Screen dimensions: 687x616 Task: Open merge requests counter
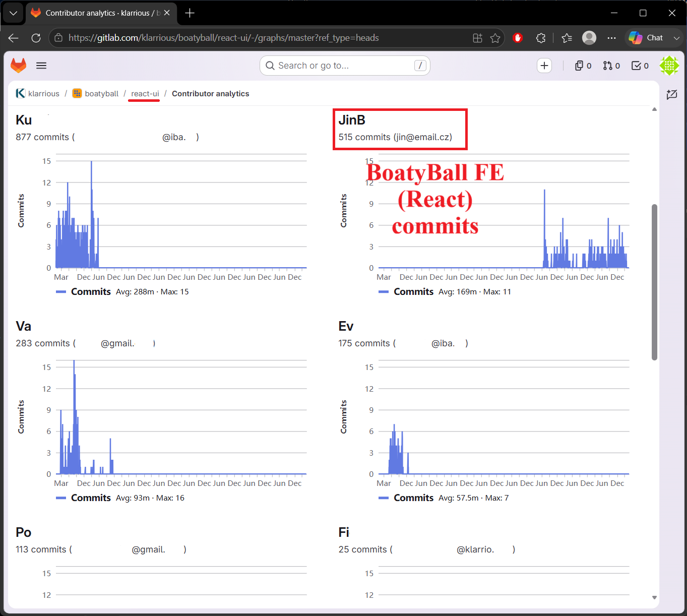tap(611, 66)
